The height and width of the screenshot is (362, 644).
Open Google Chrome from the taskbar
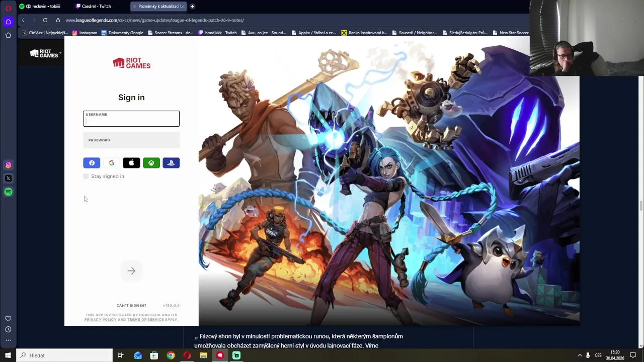tap(171, 355)
